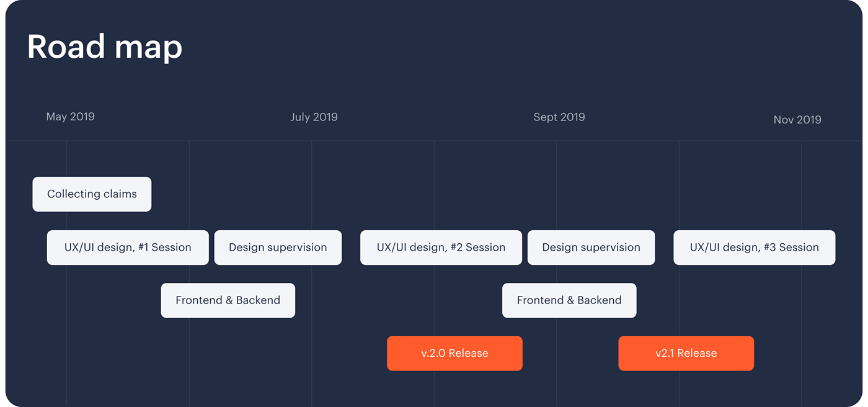Select the July 2019 month label

(314, 117)
